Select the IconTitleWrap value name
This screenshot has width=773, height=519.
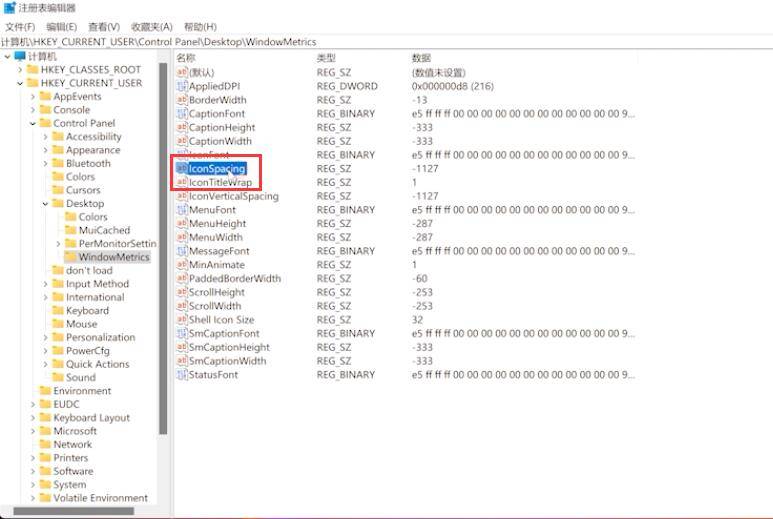(220, 182)
